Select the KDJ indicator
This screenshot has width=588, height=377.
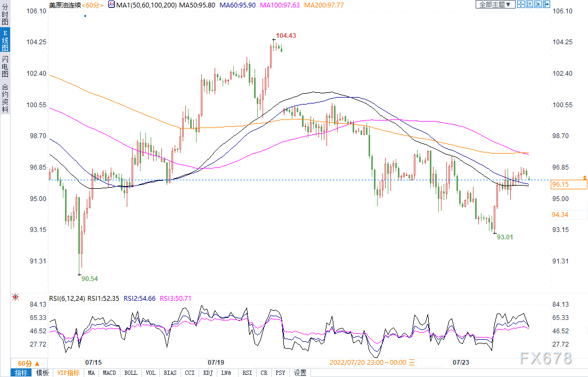(x=208, y=373)
